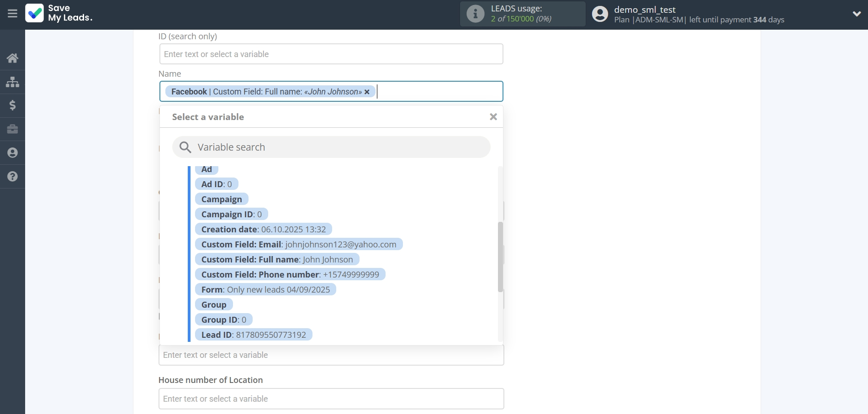Click the ID (search only) input field

(331, 54)
